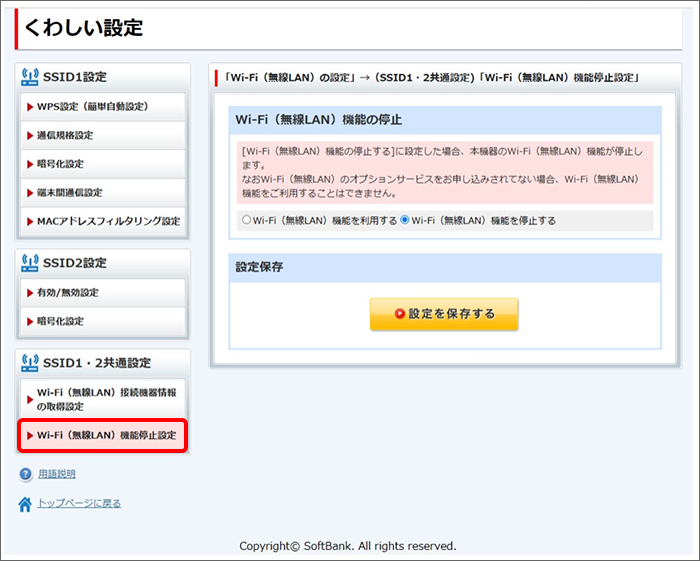Click the question mark help icon
The height and width of the screenshot is (561, 700).
(x=26, y=474)
